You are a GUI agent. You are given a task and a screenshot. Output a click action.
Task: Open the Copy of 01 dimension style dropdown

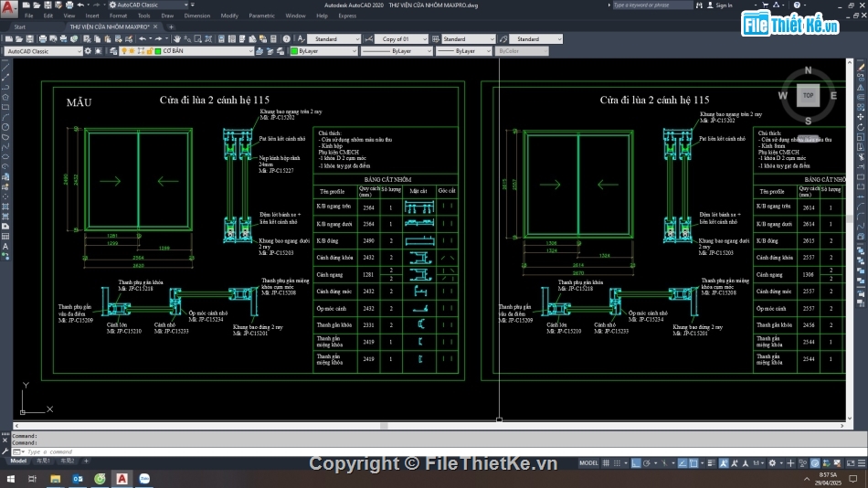tap(401, 38)
